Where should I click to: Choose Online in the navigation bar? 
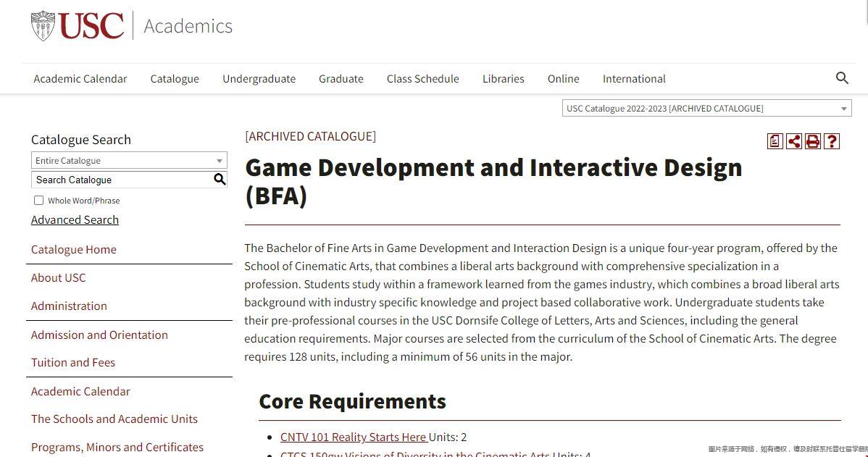564,78
